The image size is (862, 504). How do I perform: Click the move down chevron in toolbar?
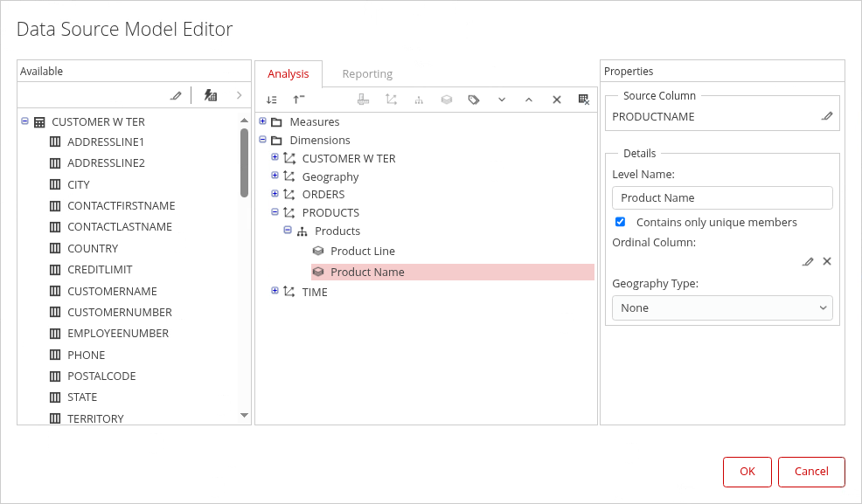[502, 100]
